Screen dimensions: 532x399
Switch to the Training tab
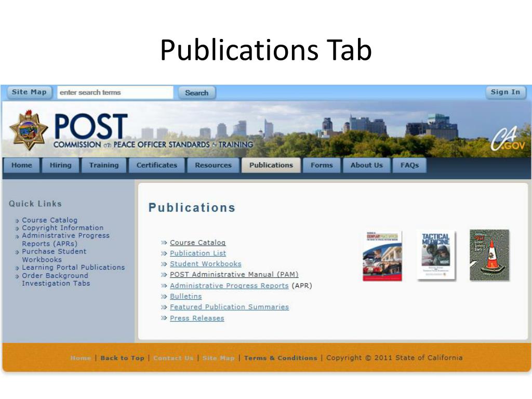point(104,165)
